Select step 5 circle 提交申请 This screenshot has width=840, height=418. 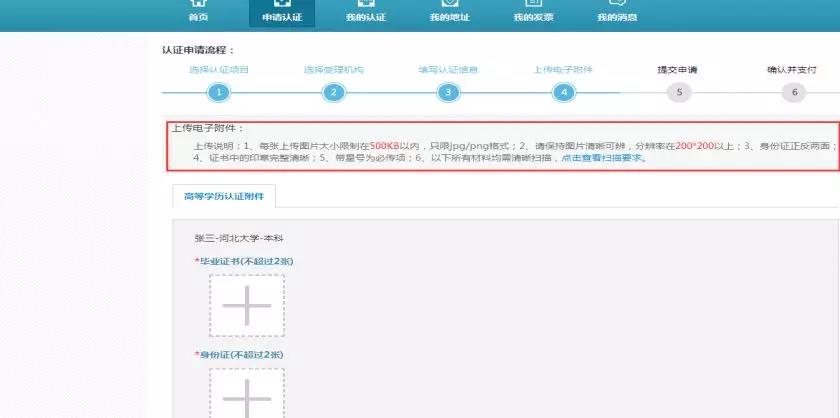[679, 93]
